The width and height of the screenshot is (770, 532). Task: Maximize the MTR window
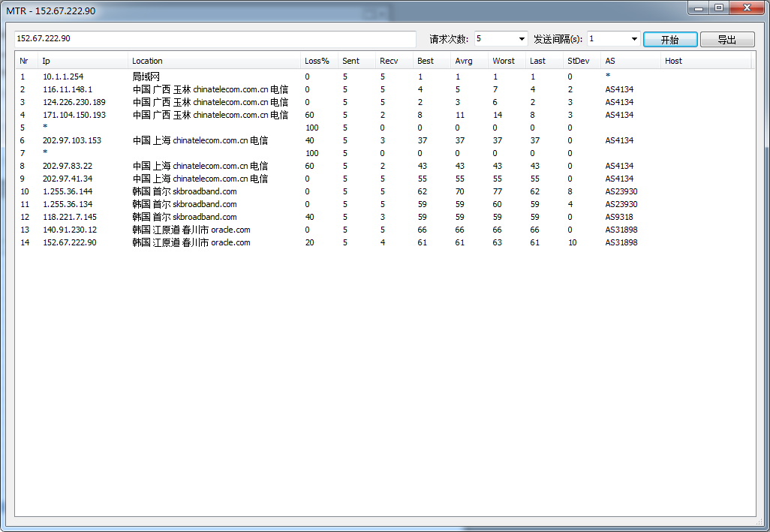(719, 8)
